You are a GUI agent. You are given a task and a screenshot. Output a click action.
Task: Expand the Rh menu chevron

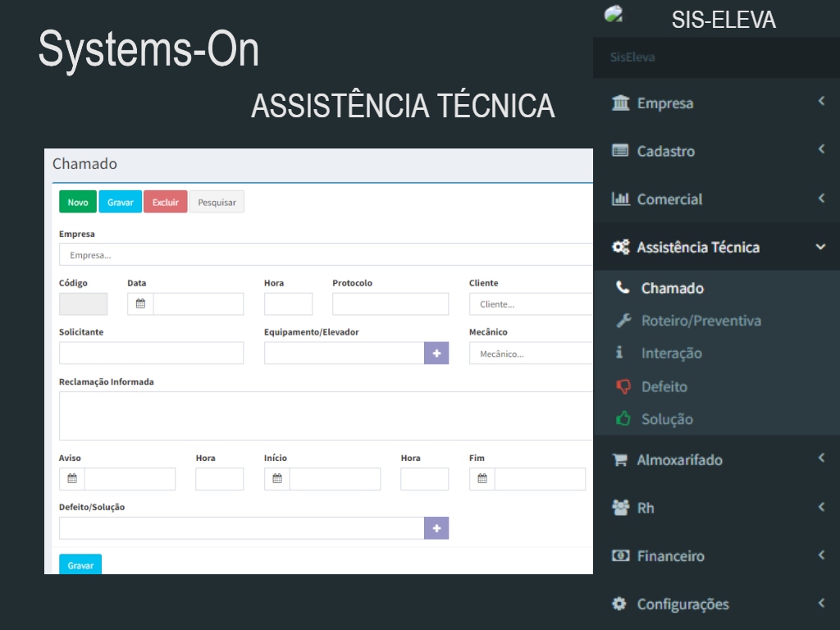(x=821, y=506)
